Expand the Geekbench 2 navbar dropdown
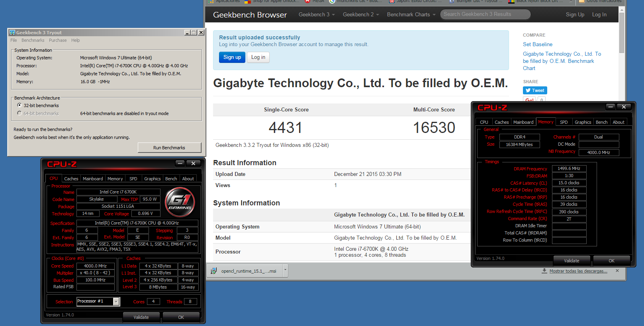644x326 pixels. [x=361, y=14]
